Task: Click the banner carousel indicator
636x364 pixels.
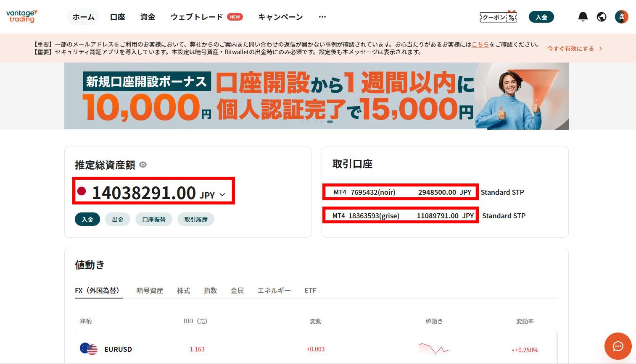Action: click(x=330, y=122)
